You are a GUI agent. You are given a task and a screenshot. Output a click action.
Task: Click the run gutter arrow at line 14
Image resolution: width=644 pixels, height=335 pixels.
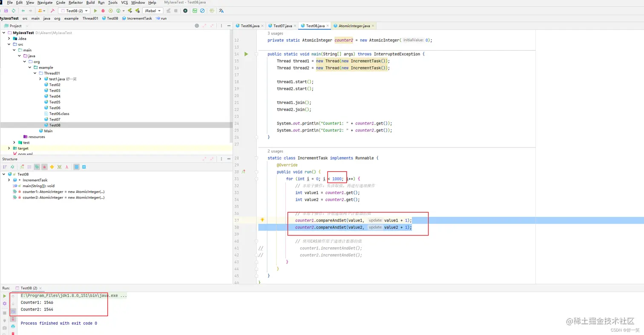click(246, 54)
